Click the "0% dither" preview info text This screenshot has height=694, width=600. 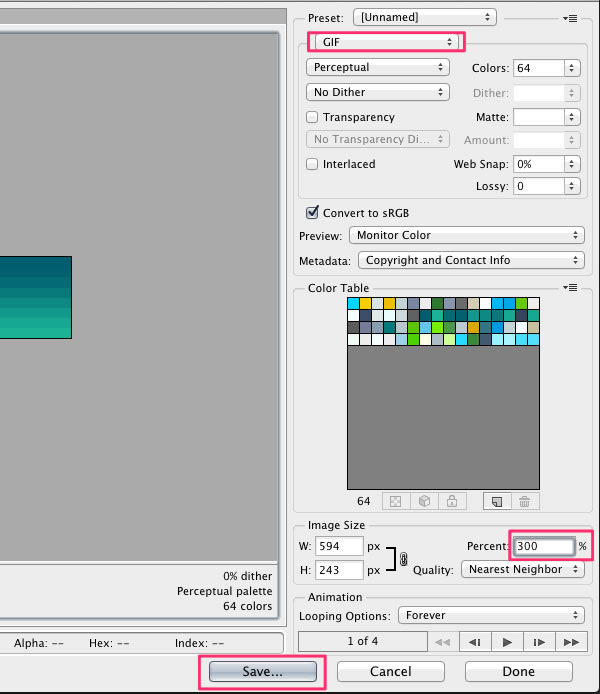[248, 576]
